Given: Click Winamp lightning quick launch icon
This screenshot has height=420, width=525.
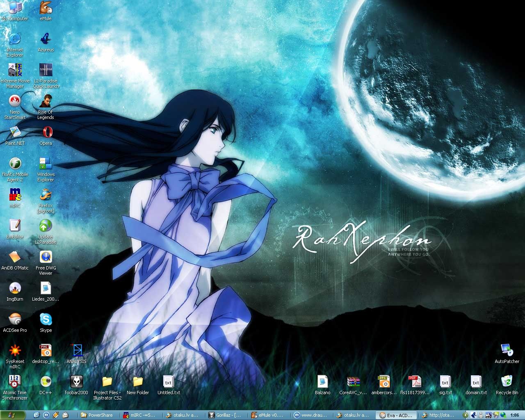Looking at the screenshot, I should 56,415.
